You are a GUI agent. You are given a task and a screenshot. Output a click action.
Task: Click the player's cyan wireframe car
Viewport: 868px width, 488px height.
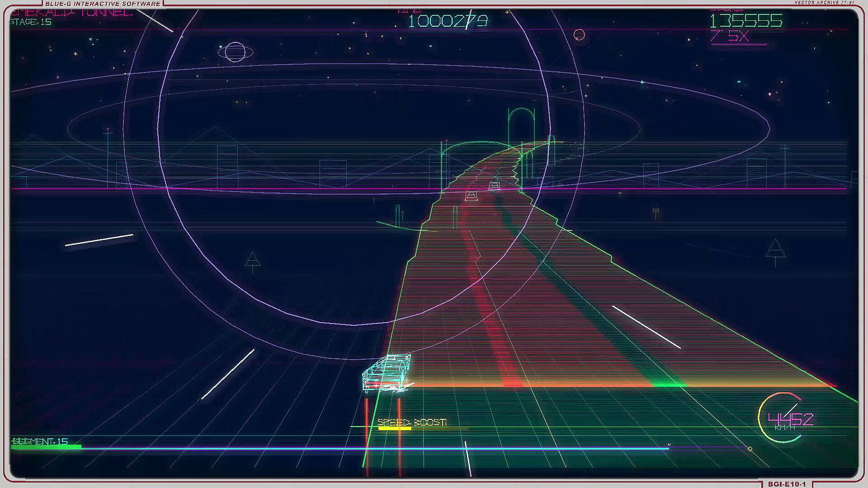point(387,373)
